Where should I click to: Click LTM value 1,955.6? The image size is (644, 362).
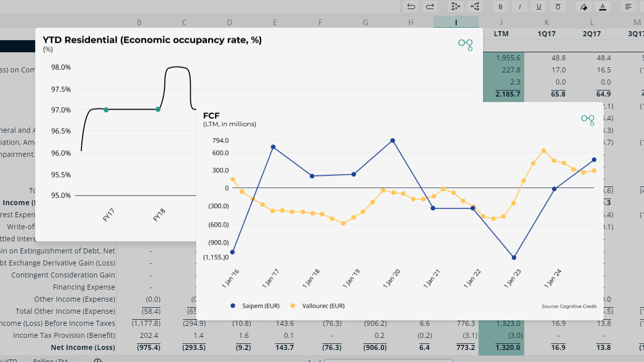(x=508, y=58)
